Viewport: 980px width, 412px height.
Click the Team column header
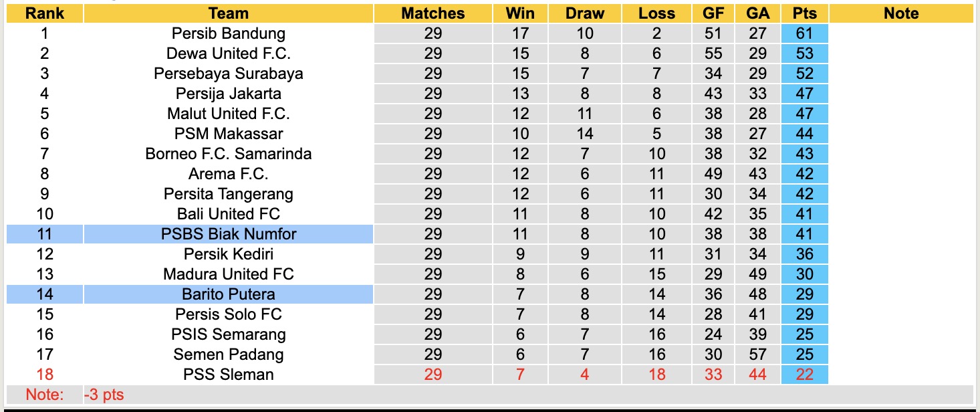pyautogui.click(x=229, y=13)
